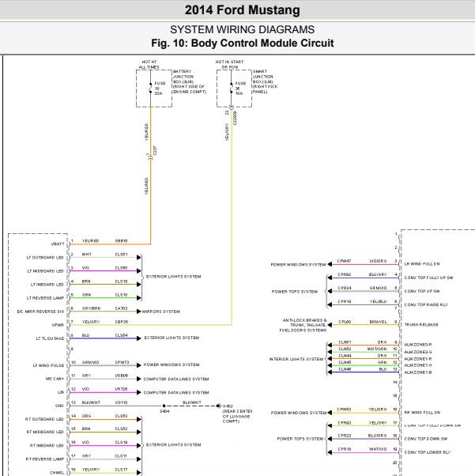Click the GD110 circuit code
This screenshot has width=475, height=476.
coord(122,402)
